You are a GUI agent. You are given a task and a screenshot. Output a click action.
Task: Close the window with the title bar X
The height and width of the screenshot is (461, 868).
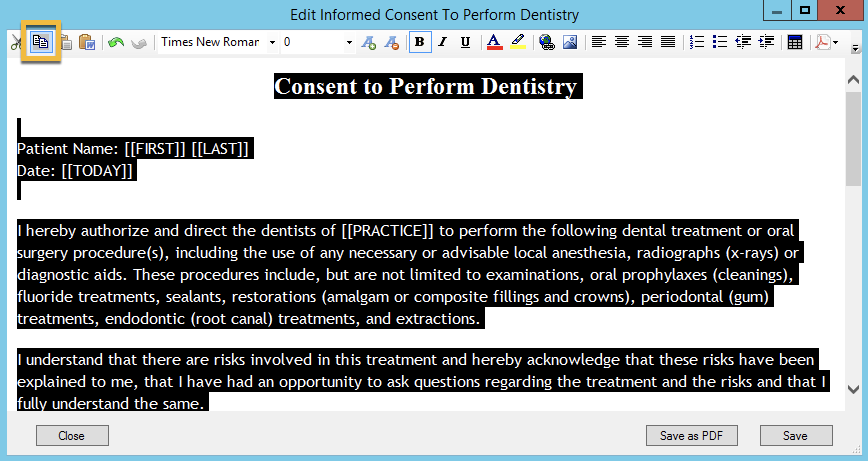tap(840, 10)
